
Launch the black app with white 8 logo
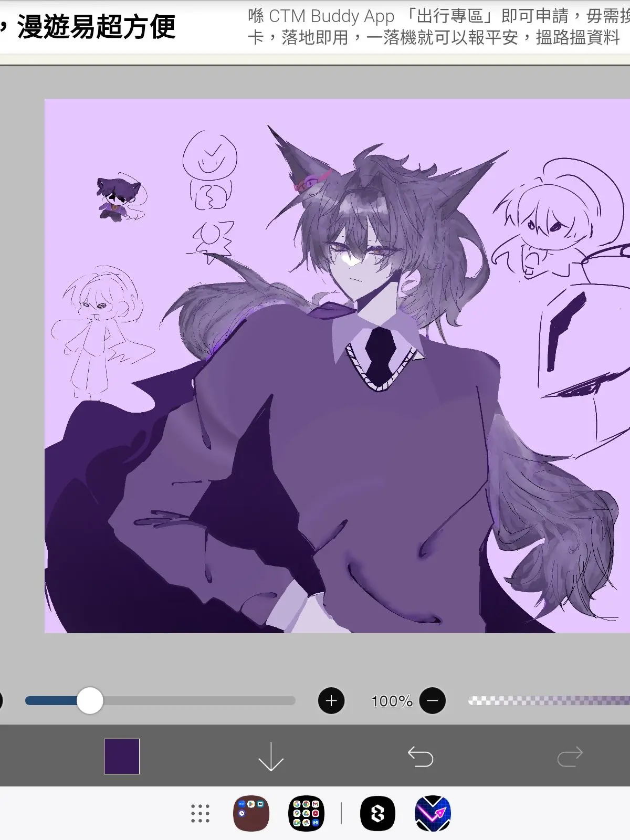coord(377,814)
